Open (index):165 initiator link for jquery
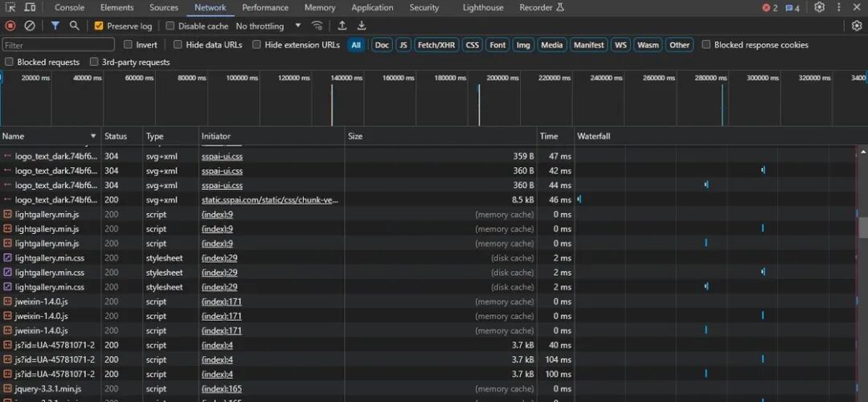This screenshot has height=402, width=868. tap(222, 388)
